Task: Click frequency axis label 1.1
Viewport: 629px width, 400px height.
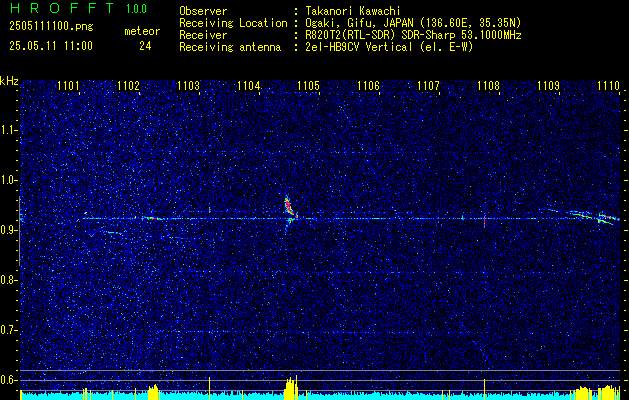Action: pyautogui.click(x=8, y=130)
